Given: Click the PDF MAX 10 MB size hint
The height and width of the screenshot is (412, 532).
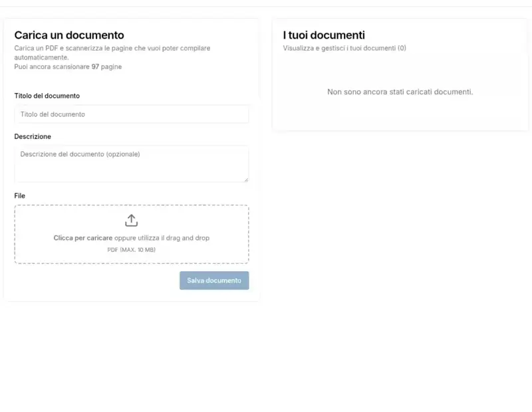Looking at the screenshot, I should pos(131,250).
